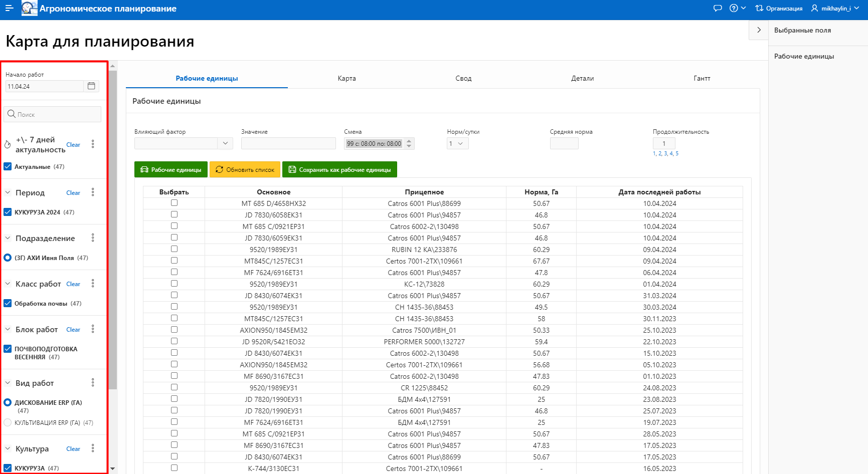Open three-dot menu for Вид работ
The height and width of the screenshot is (474, 868).
(93, 383)
